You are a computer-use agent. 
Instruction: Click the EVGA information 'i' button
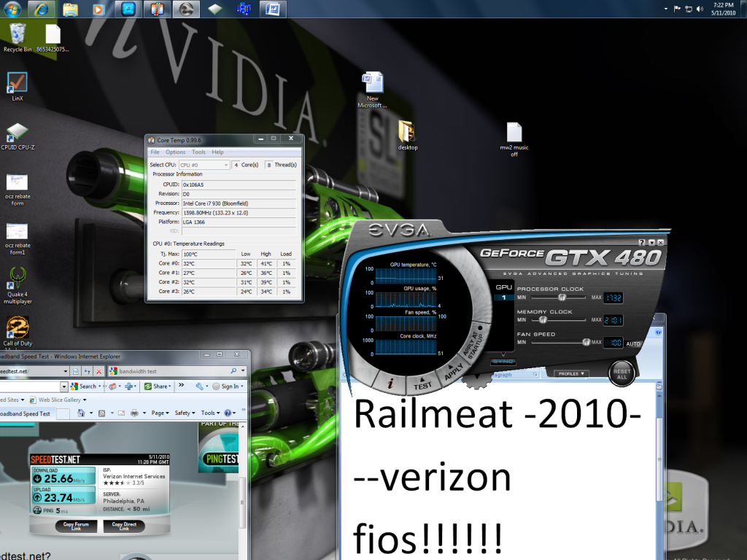[x=390, y=384]
